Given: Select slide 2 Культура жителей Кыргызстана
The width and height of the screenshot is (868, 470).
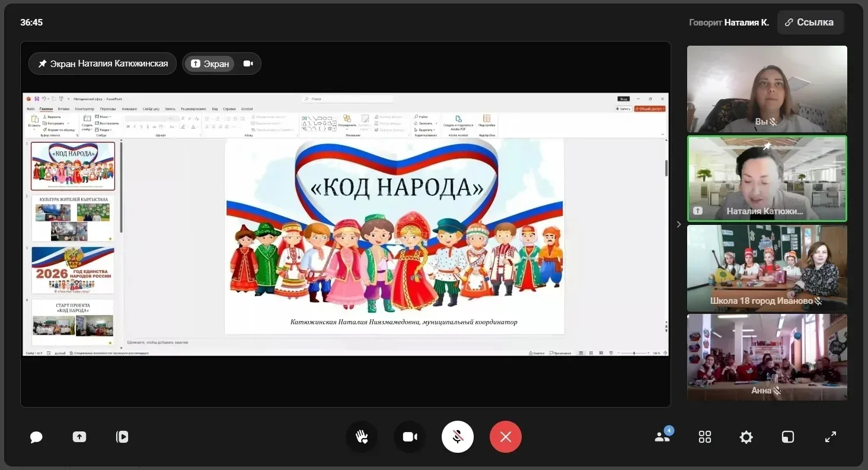Looking at the screenshot, I should click(x=73, y=218).
